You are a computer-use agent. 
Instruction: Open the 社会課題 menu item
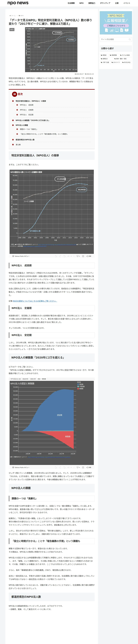[71, 3]
